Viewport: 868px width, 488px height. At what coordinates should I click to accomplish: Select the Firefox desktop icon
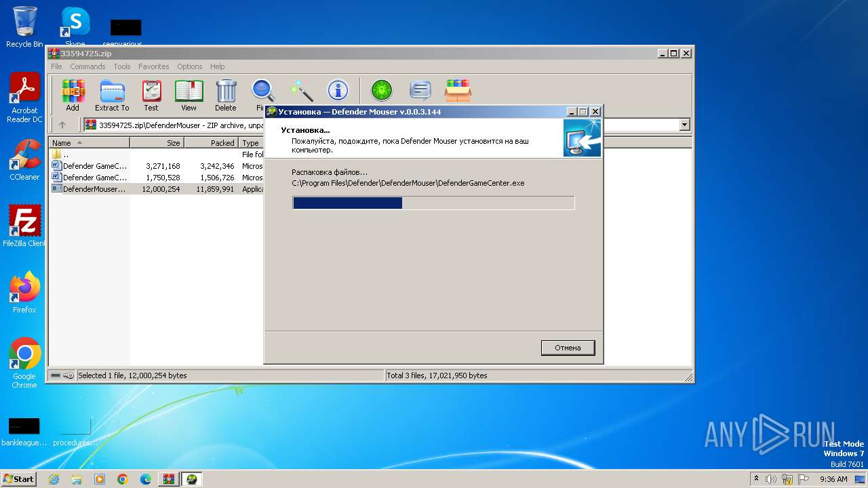[x=24, y=293]
